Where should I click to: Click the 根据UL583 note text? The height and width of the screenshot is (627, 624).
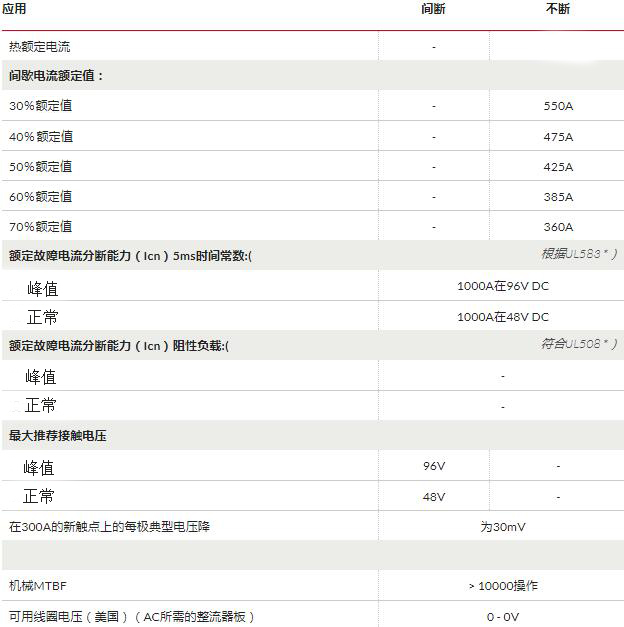point(578,254)
